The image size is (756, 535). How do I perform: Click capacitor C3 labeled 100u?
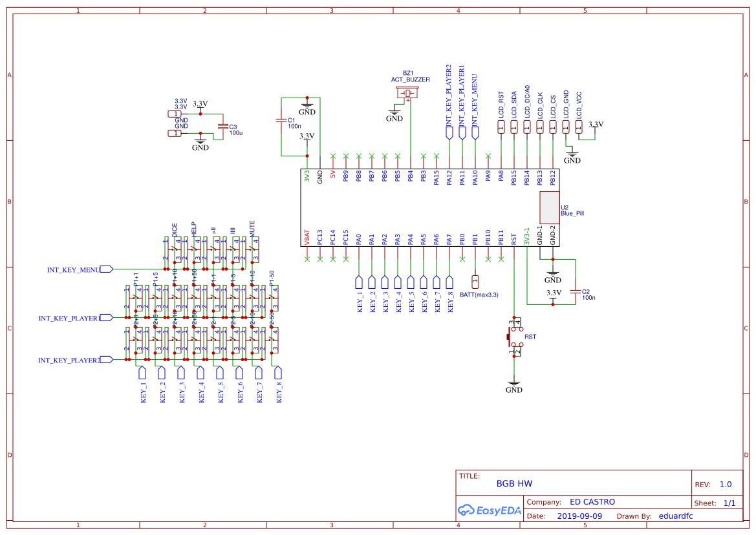point(223,125)
